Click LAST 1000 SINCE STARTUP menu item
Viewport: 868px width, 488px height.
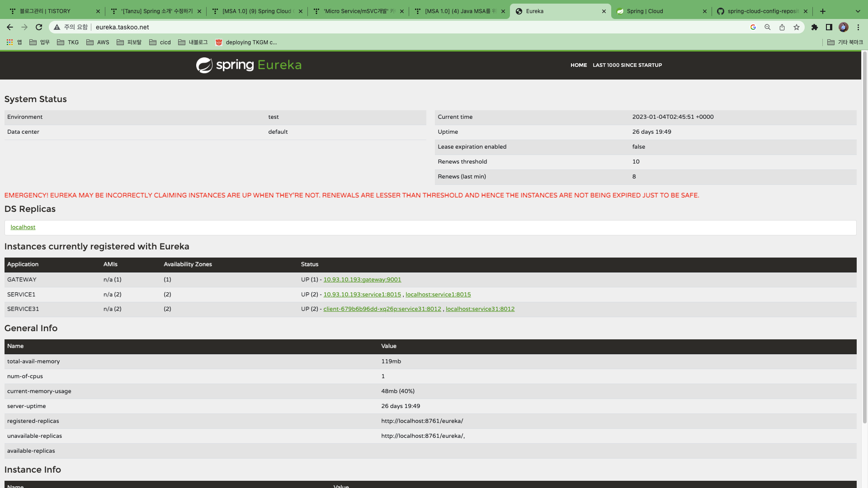(627, 65)
